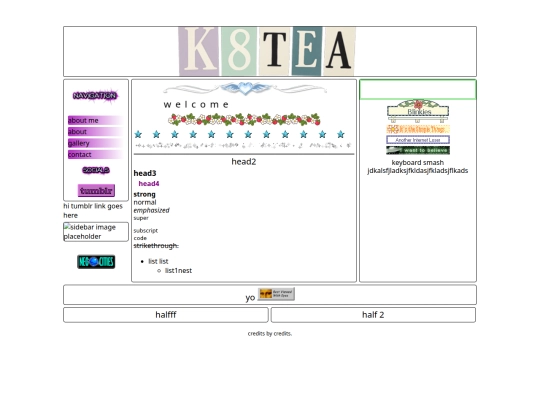Click the 'yo' text in footer

coord(250,298)
